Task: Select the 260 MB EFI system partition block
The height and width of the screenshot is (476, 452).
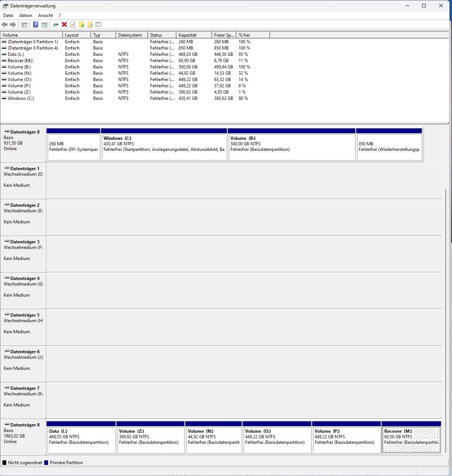Action: pos(73,144)
